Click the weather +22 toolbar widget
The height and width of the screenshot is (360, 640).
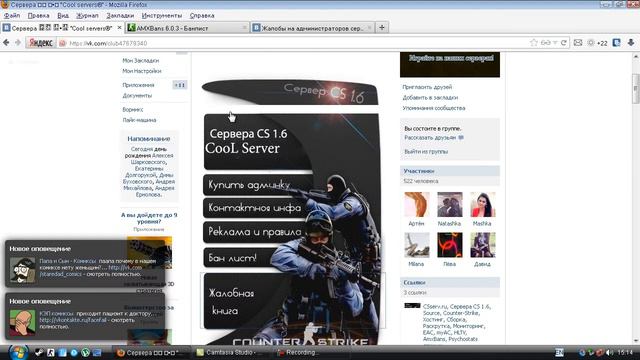598,43
